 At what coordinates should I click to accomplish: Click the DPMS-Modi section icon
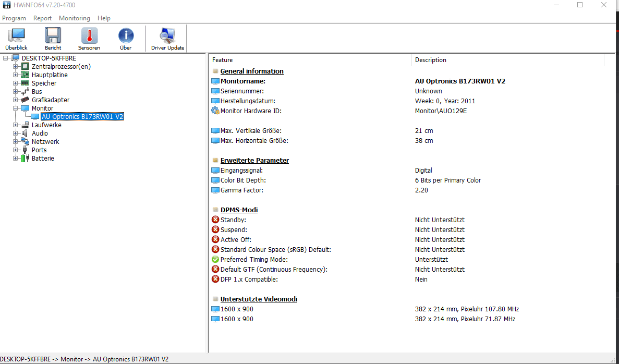(x=215, y=210)
